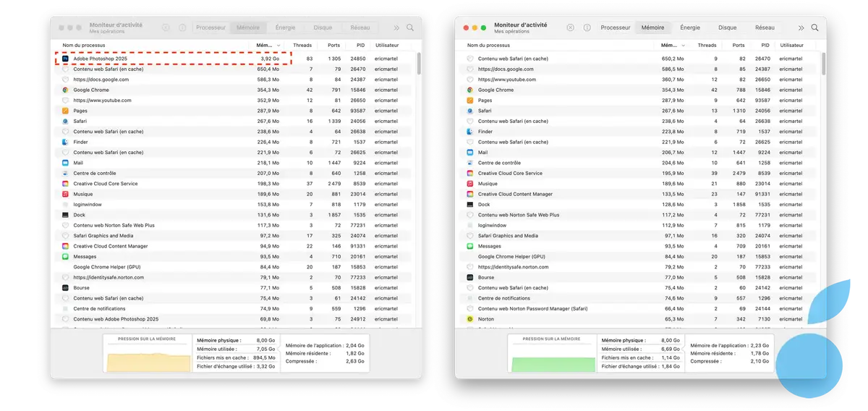
Task: Click the green memory pressure graph
Action: (x=553, y=363)
